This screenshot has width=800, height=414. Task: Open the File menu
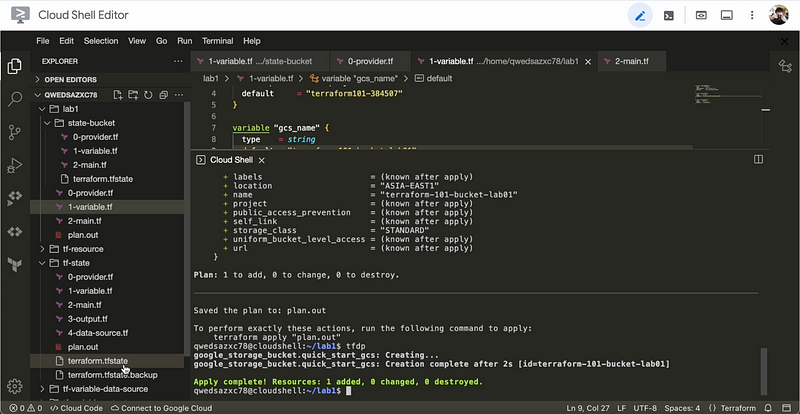coord(43,41)
